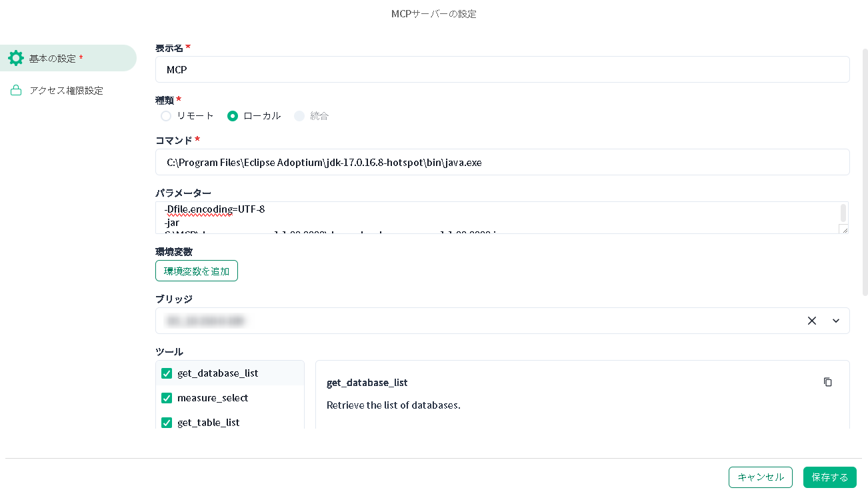Image resolution: width=868 pixels, height=494 pixels.
Task: Toggle the get_table_list checkbox
Action: pyautogui.click(x=167, y=423)
